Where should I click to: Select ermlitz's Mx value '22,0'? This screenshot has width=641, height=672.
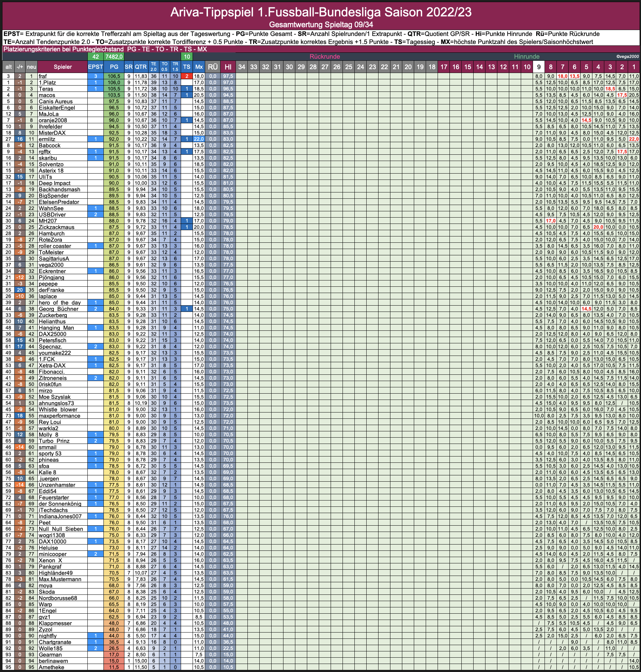[199, 139]
